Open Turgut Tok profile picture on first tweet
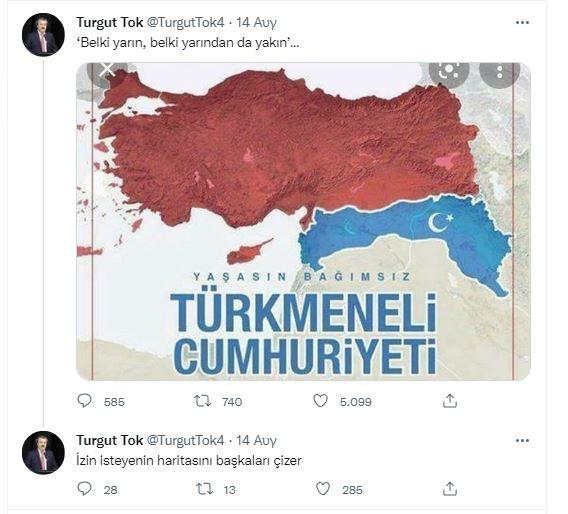Image resolution: width=568 pixels, height=514 pixels. (43, 35)
